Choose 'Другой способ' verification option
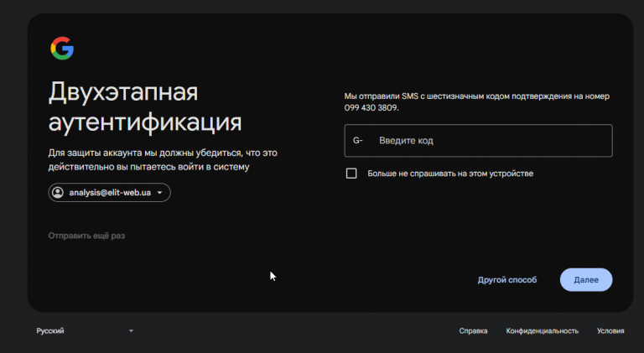The image size is (644, 353). coord(506,279)
